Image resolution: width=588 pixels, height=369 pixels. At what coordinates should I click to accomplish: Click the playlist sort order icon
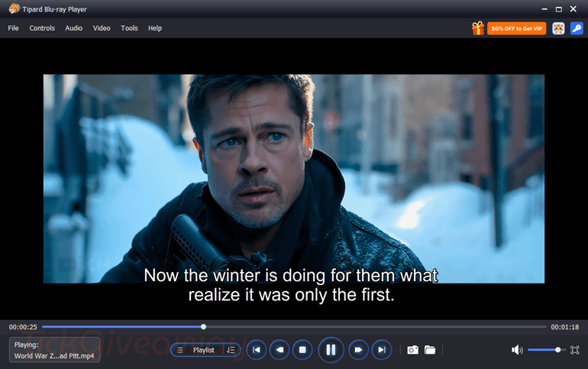231,350
